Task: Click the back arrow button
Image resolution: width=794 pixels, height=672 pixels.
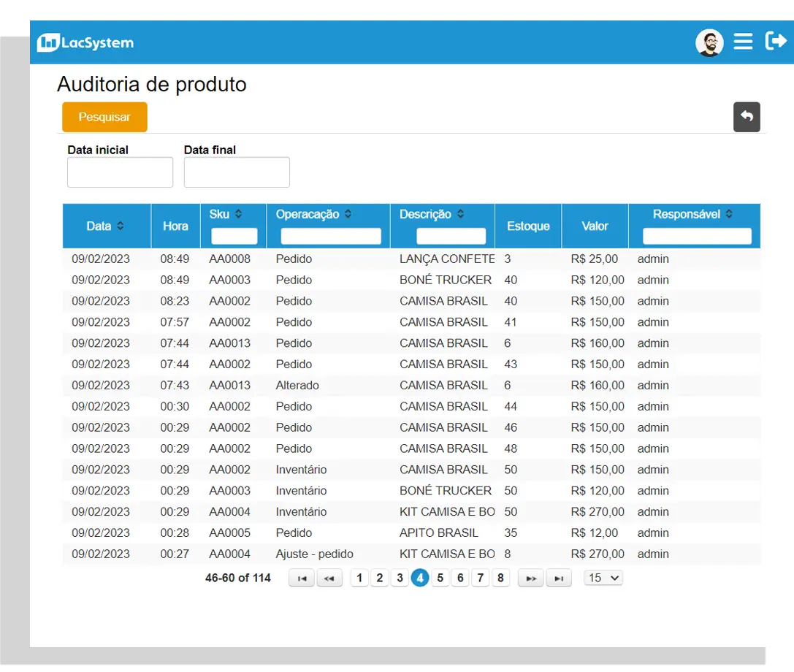Action: (x=747, y=117)
